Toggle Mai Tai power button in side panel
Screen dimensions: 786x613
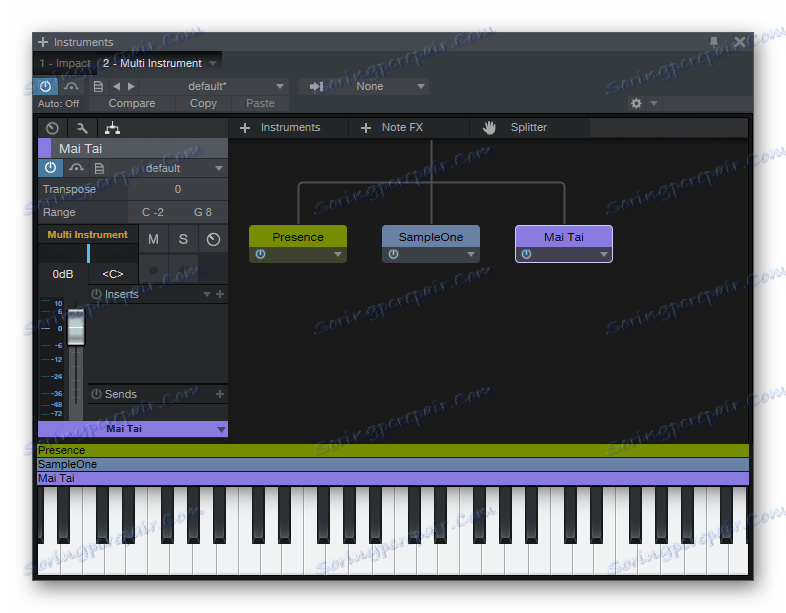pyautogui.click(x=51, y=168)
